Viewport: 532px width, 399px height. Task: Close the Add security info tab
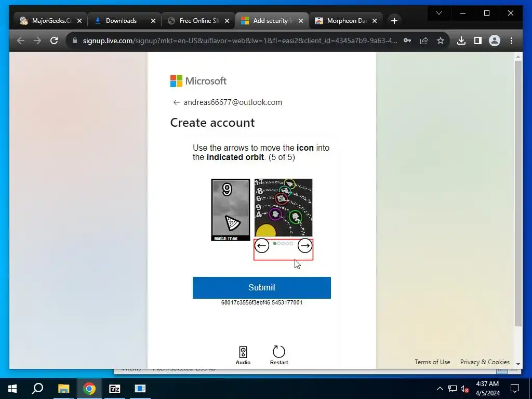pos(301,21)
